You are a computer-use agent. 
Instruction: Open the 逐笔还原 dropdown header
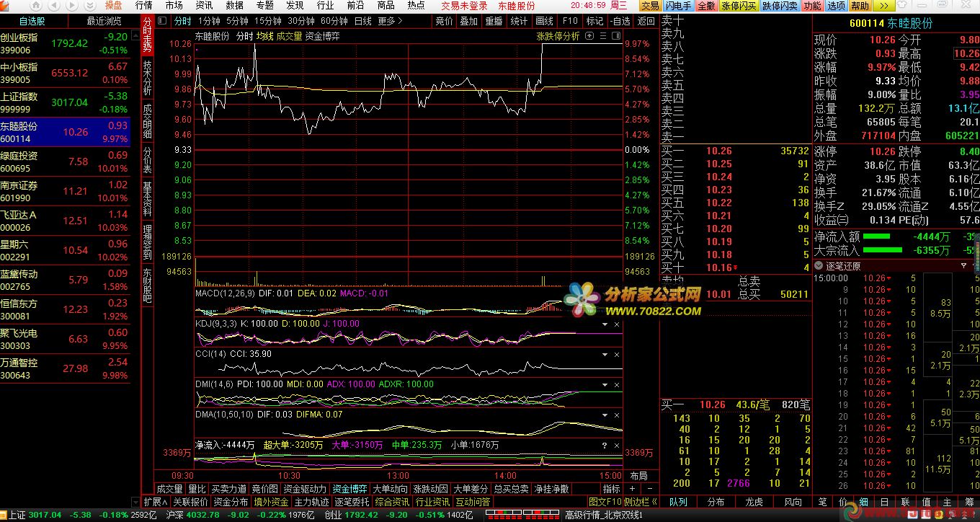[x=896, y=266]
